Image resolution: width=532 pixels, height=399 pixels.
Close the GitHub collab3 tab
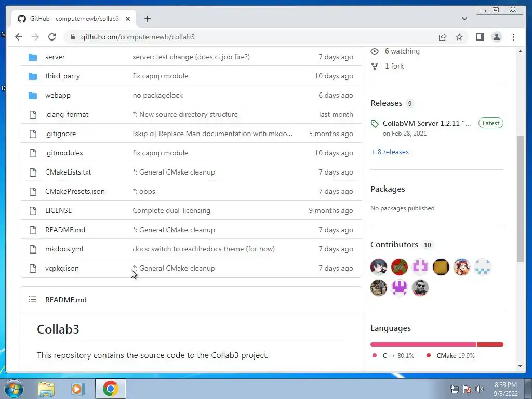(128, 19)
